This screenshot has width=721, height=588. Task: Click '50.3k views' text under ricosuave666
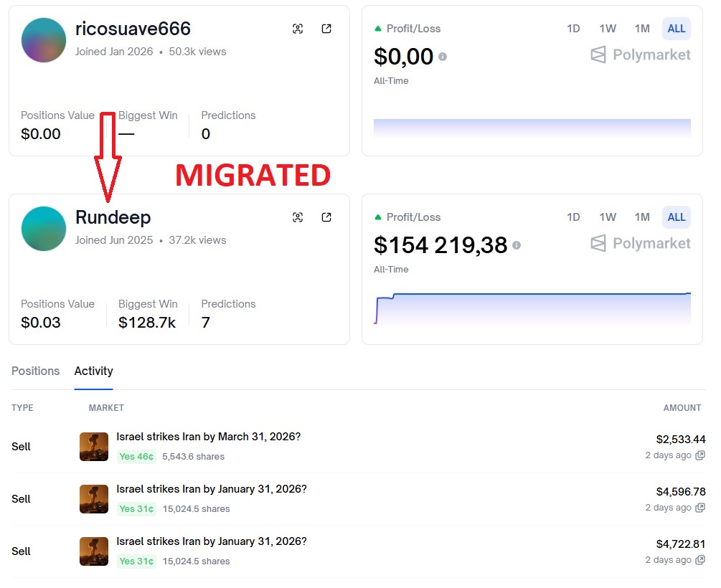[197, 52]
